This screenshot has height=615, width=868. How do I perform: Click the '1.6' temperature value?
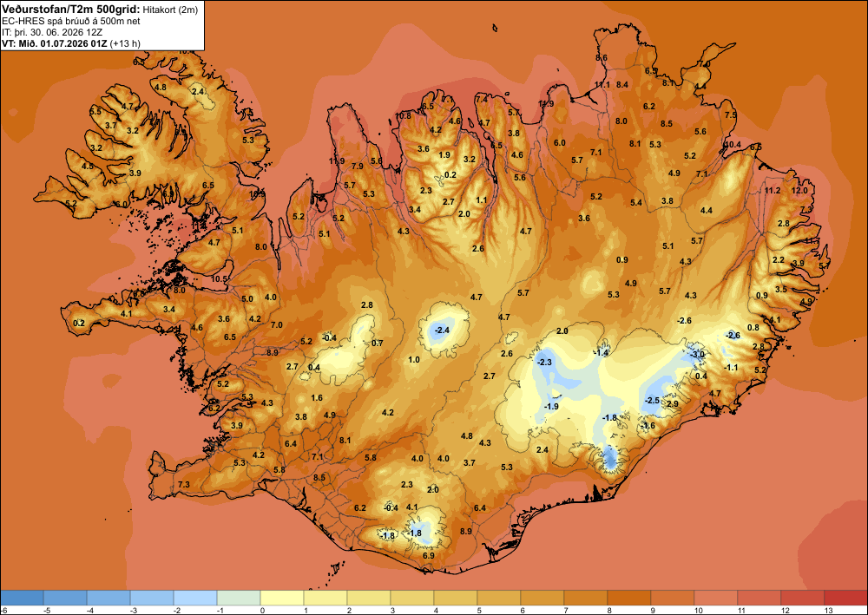click(317, 397)
